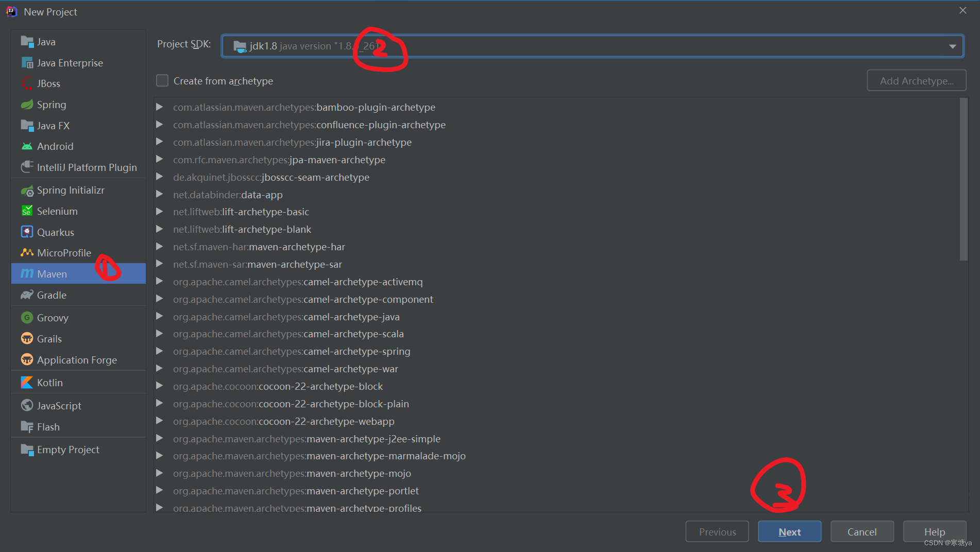Select the Empty Project icon
The height and width of the screenshot is (552, 980).
click(27, 450)
